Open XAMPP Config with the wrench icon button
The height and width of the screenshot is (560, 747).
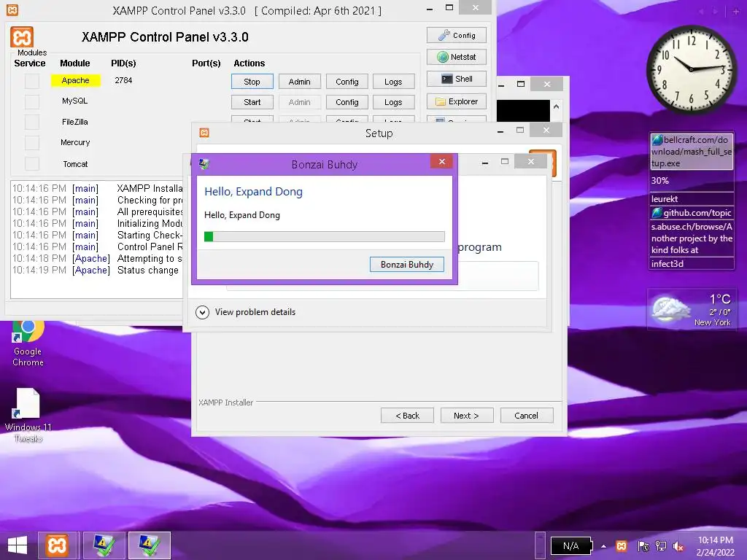pos(457,35)
